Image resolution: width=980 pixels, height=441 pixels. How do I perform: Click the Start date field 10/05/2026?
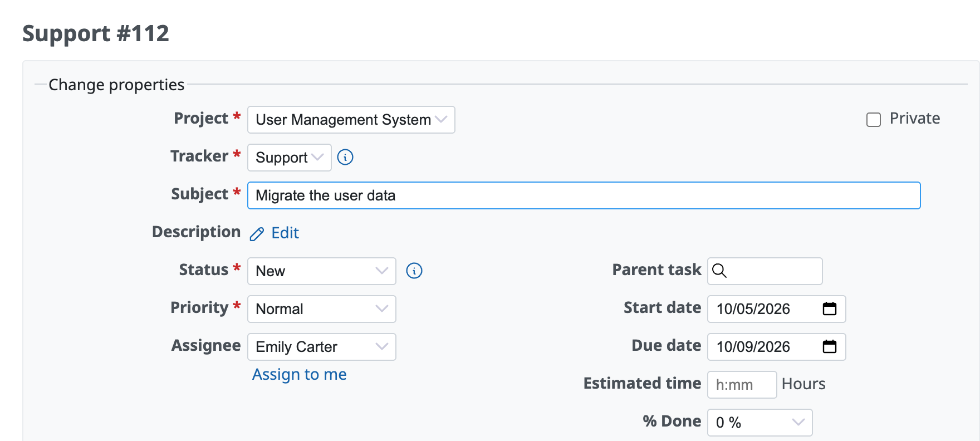[777, 309]
